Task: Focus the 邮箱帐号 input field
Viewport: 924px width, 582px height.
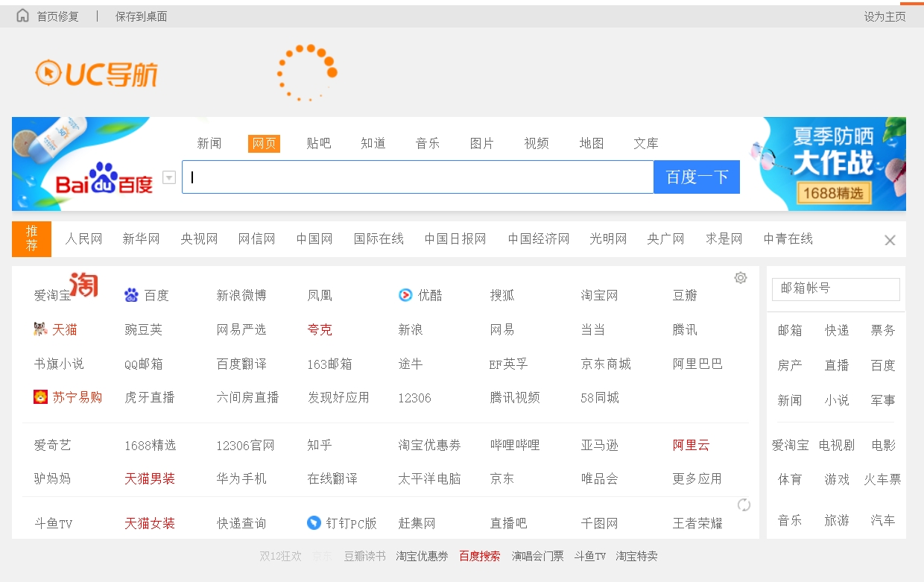Action: (835, 288)
